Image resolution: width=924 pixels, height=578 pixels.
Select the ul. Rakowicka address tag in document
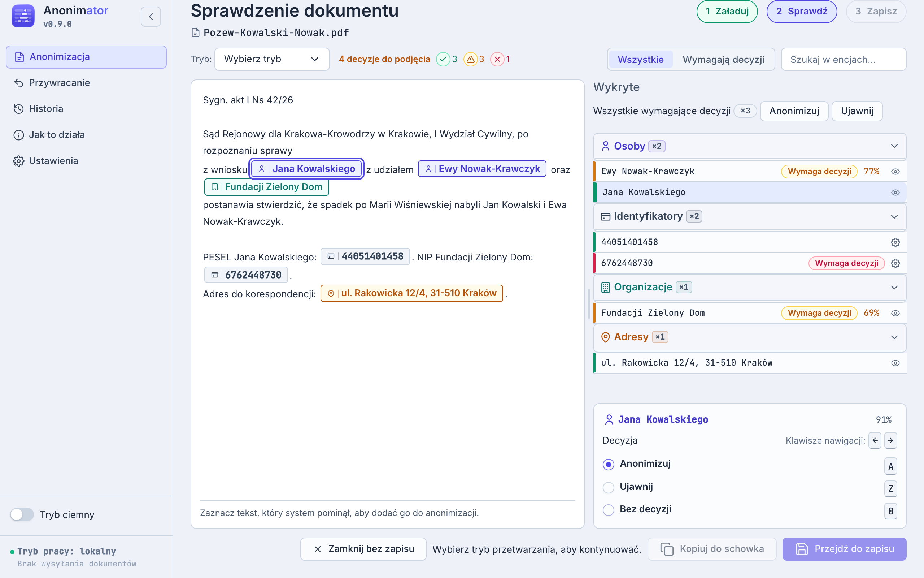click(x=411, y=293)
